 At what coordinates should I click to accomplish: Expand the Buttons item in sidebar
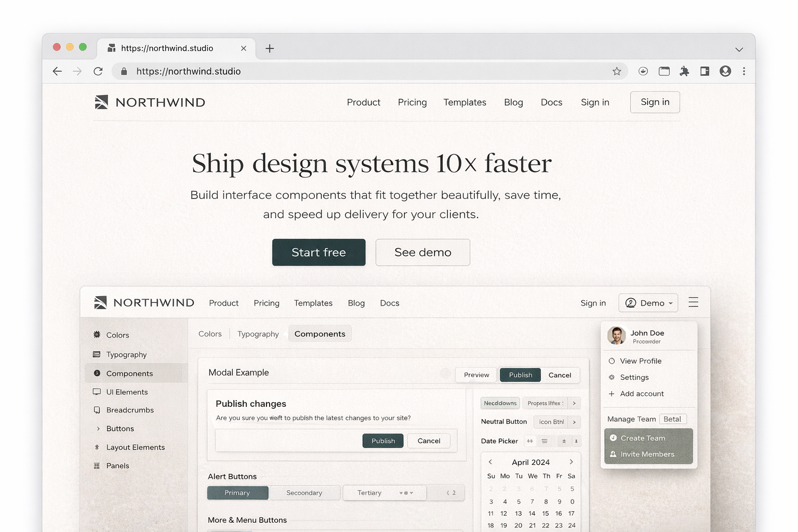[x=120, y=429]
